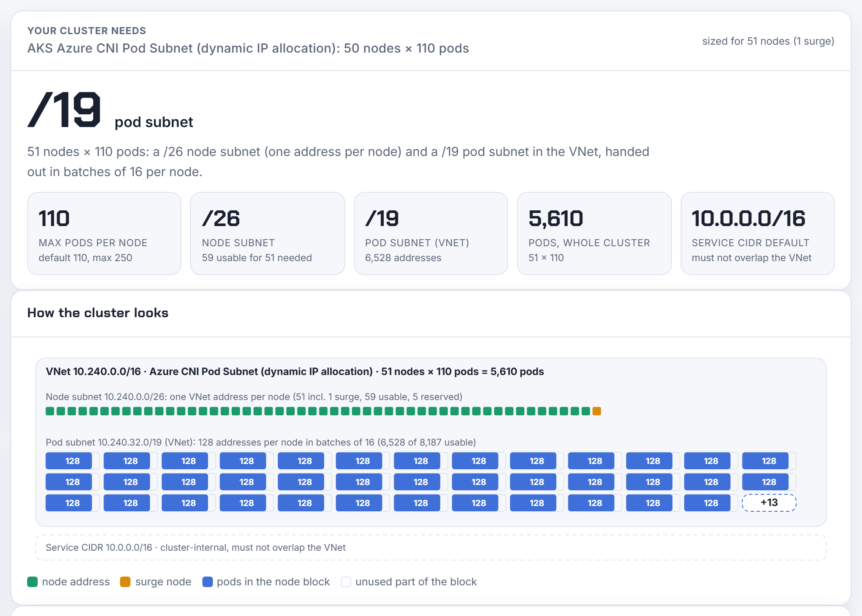Select the Max Pods Per Node card

104,234
